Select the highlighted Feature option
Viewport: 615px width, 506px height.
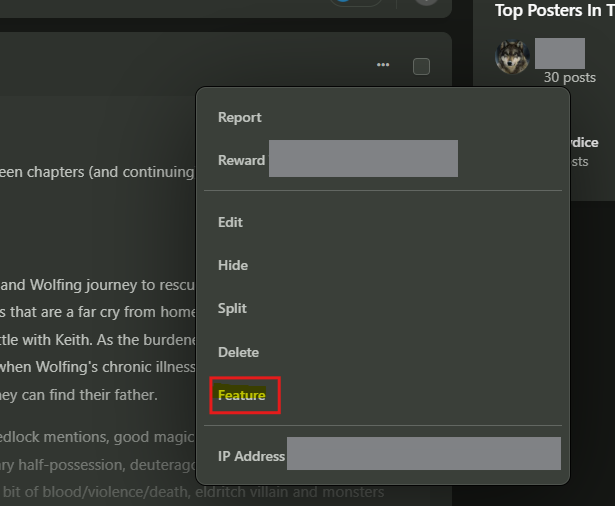[242, 395]
